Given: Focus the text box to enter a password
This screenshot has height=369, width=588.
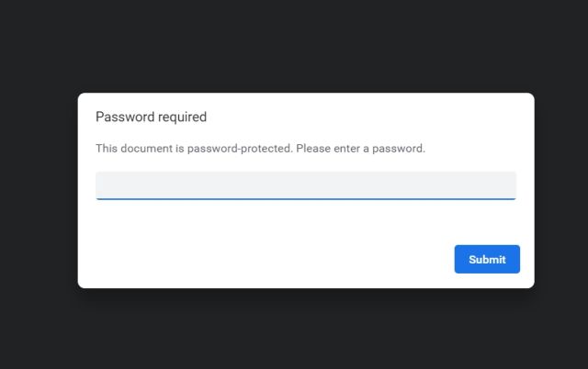Looking at the screenshot, I should point(305,184).
